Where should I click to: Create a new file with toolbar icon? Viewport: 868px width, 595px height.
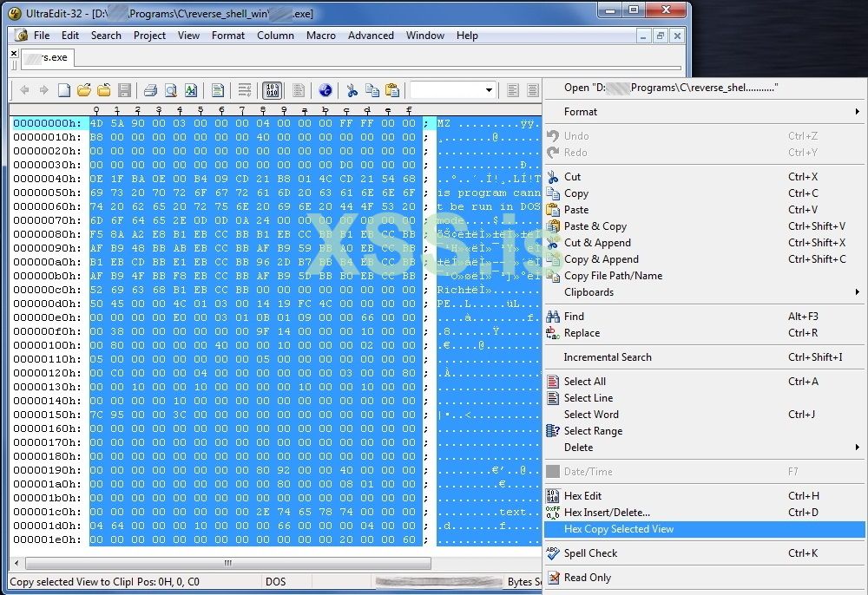pos(63,89)
